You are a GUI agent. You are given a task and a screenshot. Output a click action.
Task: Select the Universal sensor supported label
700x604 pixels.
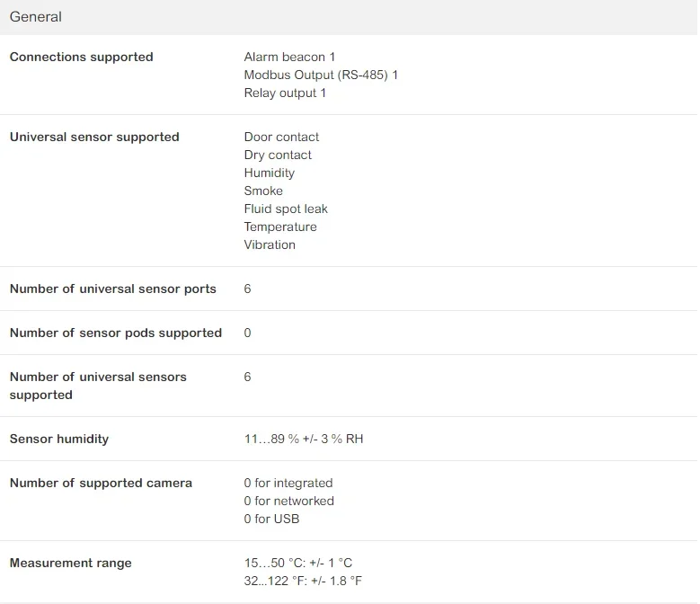pyautogui.click(x=94, y=137)
